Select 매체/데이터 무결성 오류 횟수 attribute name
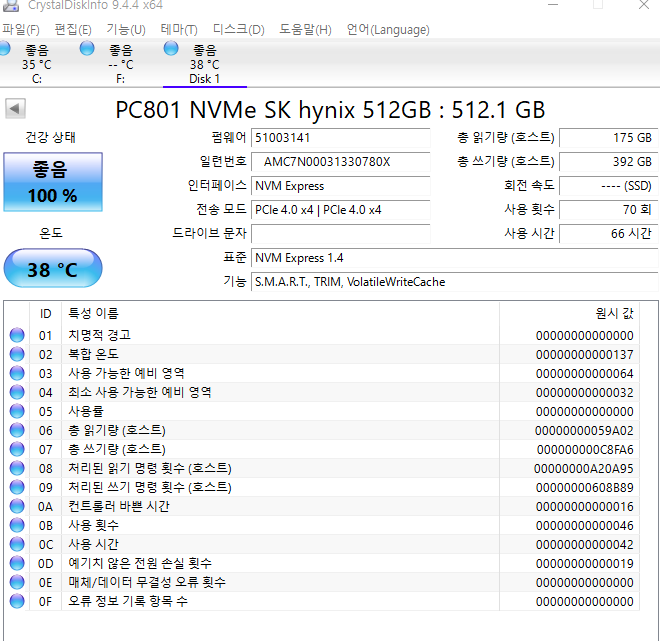This screenshot has width=660, height=641. (147, 582)
